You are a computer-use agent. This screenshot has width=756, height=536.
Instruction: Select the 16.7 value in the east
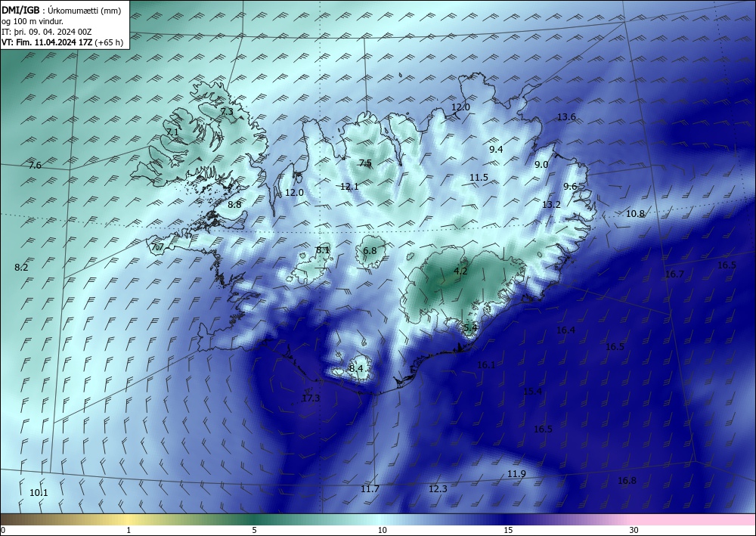[x=674, y=274]
